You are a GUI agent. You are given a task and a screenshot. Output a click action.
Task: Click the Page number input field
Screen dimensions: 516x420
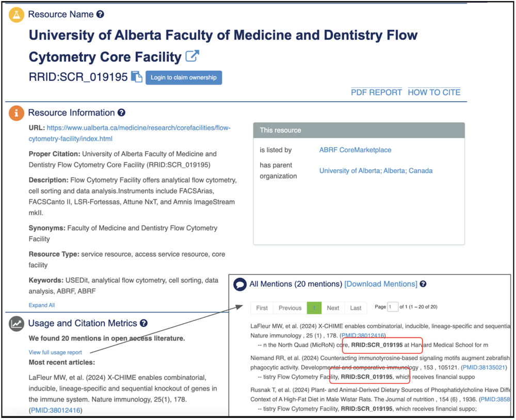tap(393, 307)
